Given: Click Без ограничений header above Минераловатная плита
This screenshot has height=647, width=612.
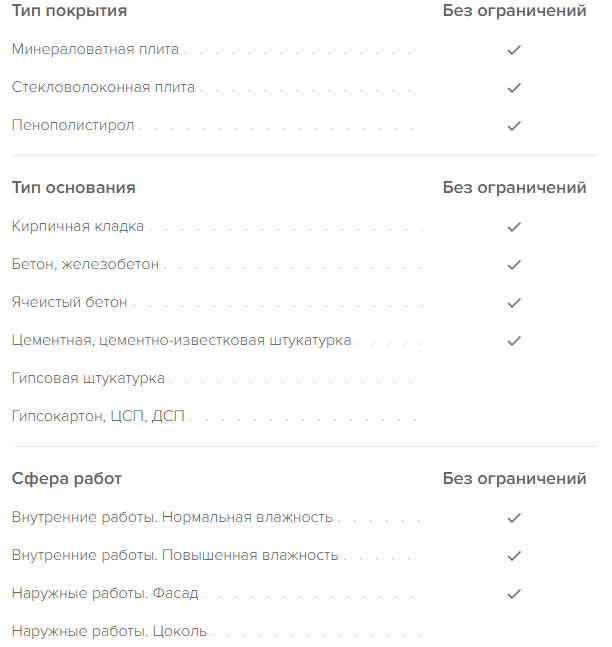Looking at the screenshot, I should pos(514,11).
